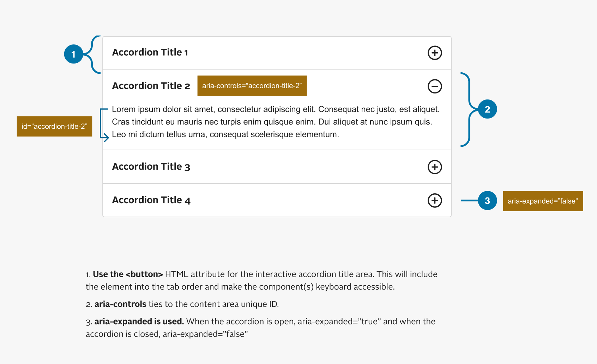The width and height of the screenshot is (597, 364).
Task: Click the blue annotation marker 1
Action: pyautogui.click(x=73, y=54)
